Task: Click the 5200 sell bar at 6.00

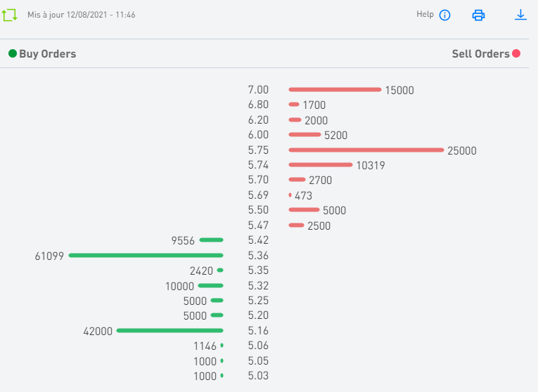Action: (304, 134)
